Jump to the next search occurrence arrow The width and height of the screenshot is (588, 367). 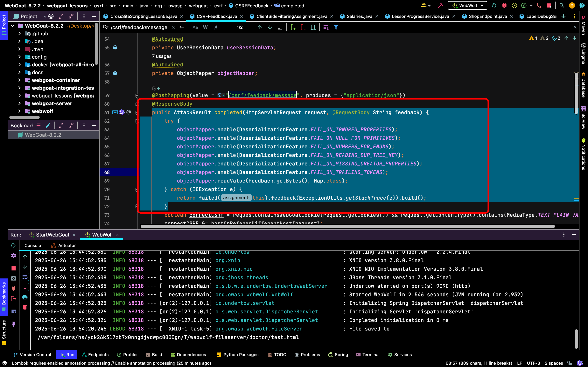[270, 27]
